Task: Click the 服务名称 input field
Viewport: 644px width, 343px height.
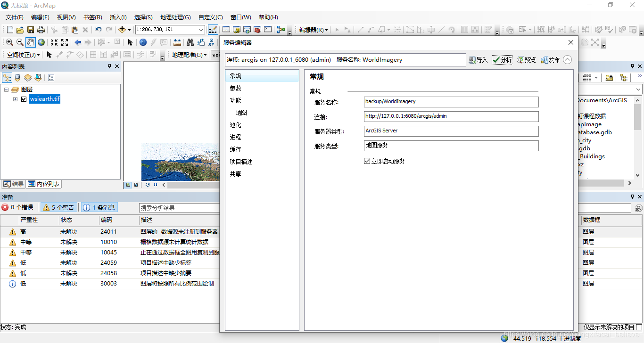Action: tap(451, 102)
